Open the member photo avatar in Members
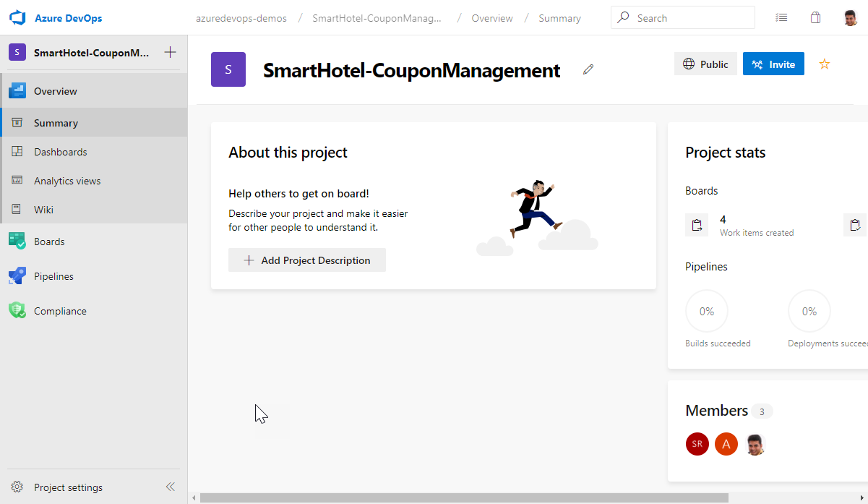868x504 pixels. coord(755,444)
